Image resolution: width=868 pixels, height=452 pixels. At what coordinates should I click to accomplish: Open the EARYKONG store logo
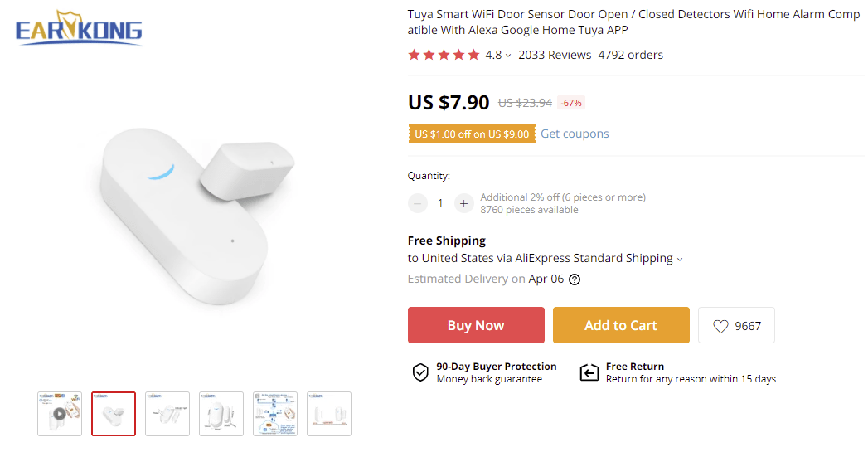coord(79,31)
